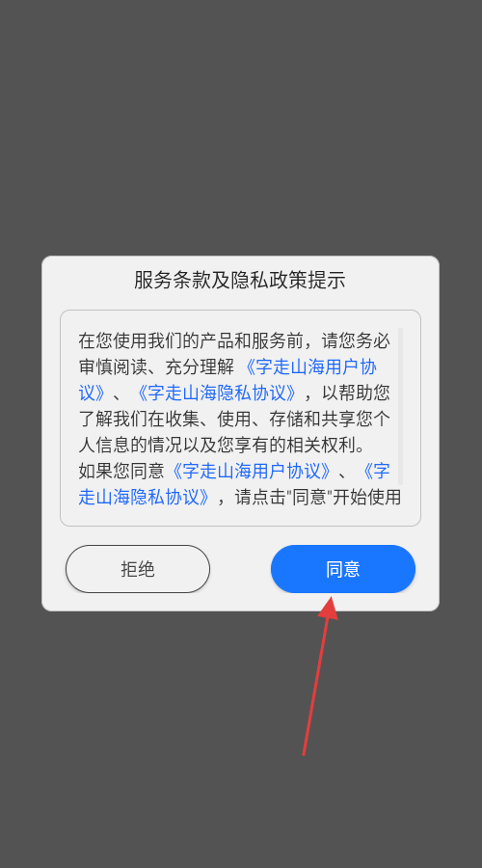Screen dimensions: 482x868
Task: Click wrapped 走山海隐私协议》 on the last line
Action: tap(144, 497)
